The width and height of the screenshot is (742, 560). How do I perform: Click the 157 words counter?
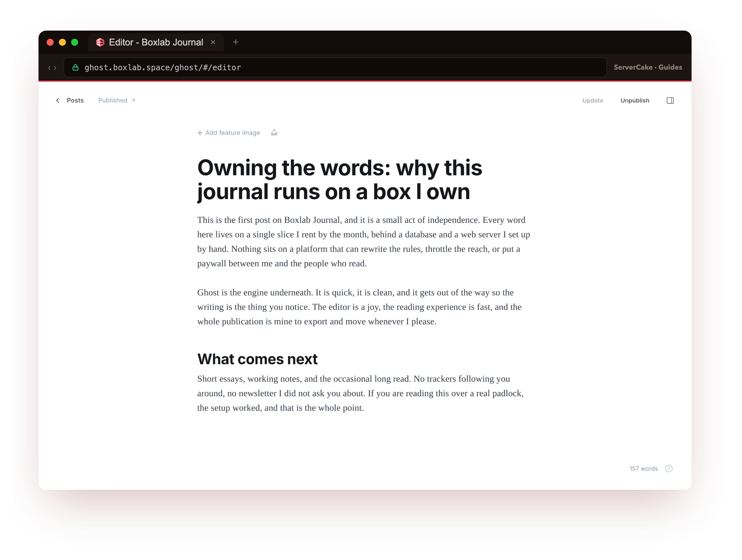(643, 469)
